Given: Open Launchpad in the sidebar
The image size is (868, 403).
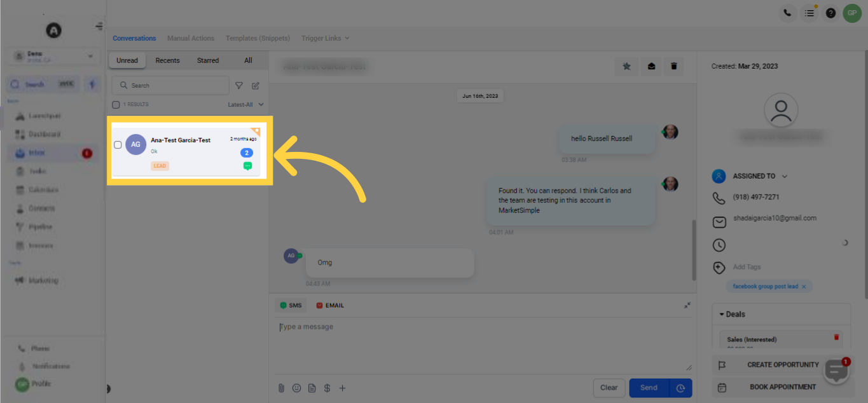Looking at the screenshot, I should [45, 116].
